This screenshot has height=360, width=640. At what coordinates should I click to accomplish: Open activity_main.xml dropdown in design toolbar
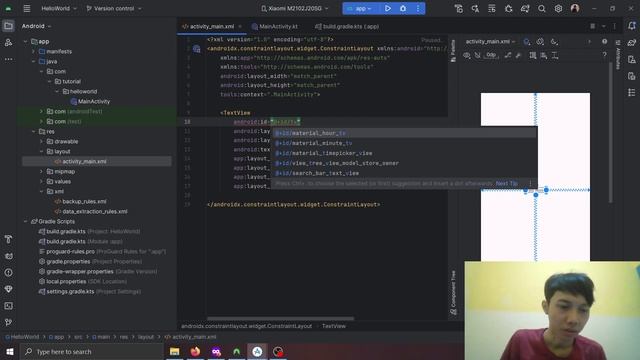pos(490,42)
